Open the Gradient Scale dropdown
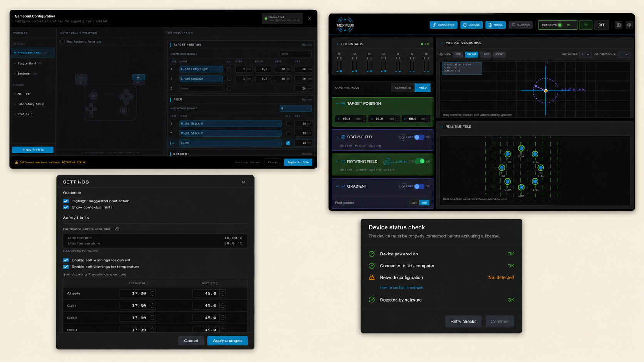 [624, 55]
